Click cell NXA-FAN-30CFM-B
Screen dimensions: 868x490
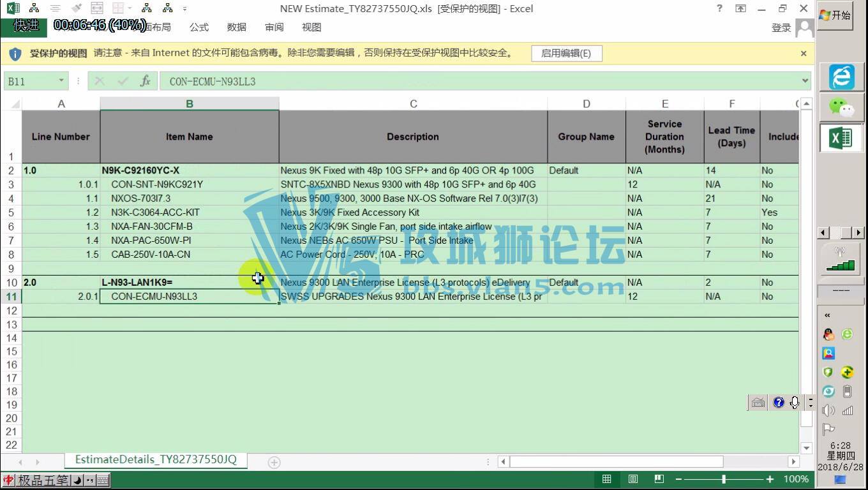[x=189, y=226]
